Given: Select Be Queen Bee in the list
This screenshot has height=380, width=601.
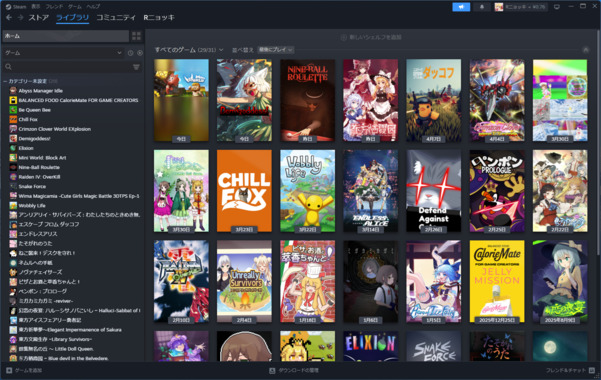Looking at the screenshot, I should (x=34, y=110).
